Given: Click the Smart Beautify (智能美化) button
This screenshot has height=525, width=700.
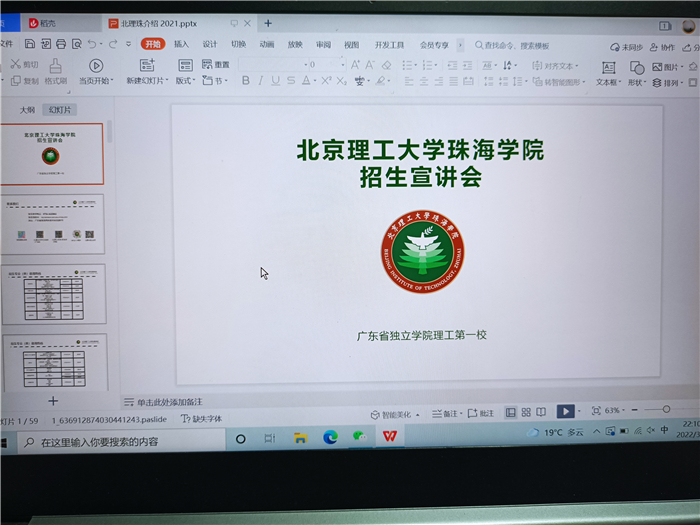Looking at the screenshot, I should click(x=395, y=415).
